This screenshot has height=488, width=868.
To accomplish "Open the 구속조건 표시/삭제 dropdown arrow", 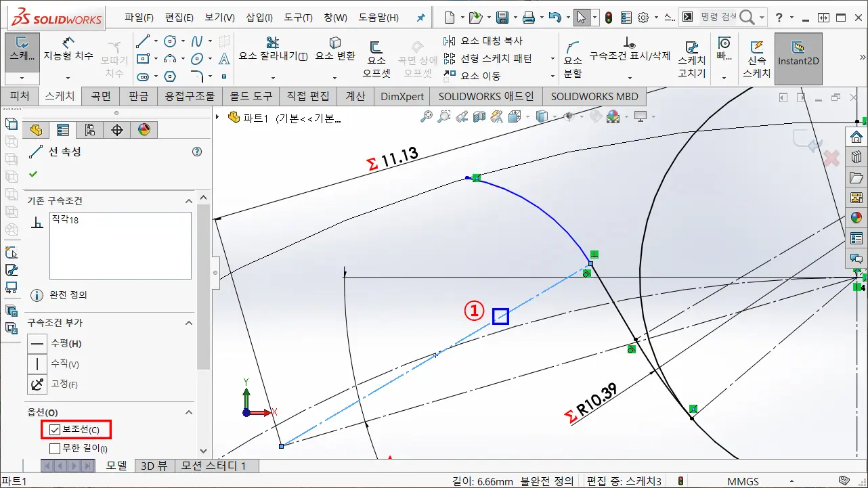I will tap(630, 78).
